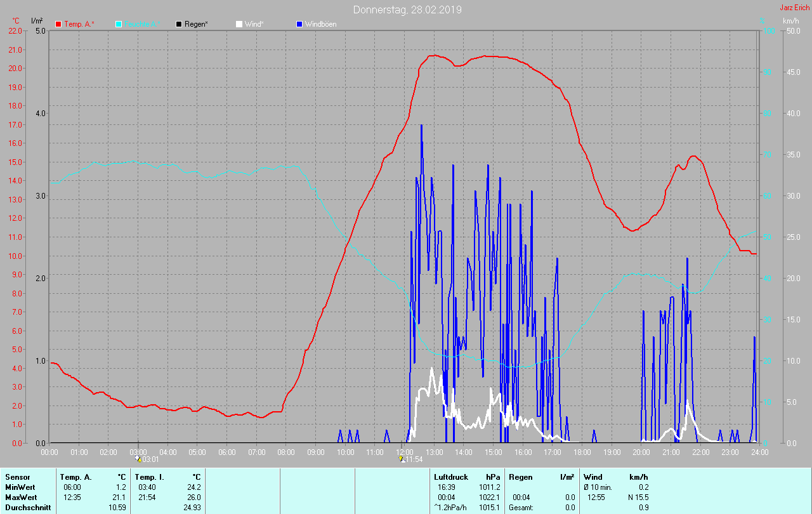Click the 'MinWert' row label
Viewport: 812px width, 514px height.
point(20,487)
